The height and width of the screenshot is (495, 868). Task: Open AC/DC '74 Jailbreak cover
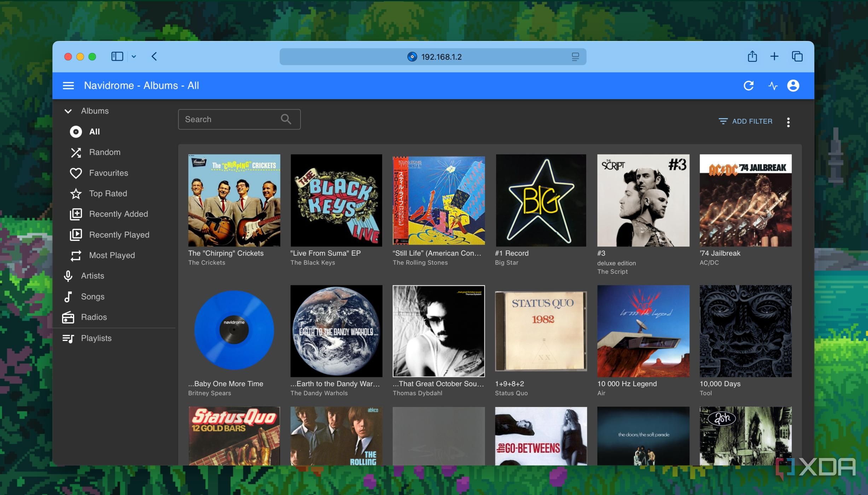tap(745, 200)
